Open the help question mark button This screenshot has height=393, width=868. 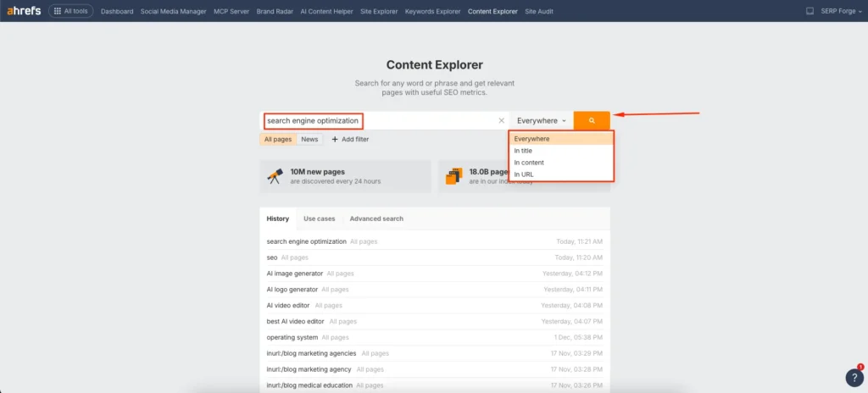coord(854,378)
